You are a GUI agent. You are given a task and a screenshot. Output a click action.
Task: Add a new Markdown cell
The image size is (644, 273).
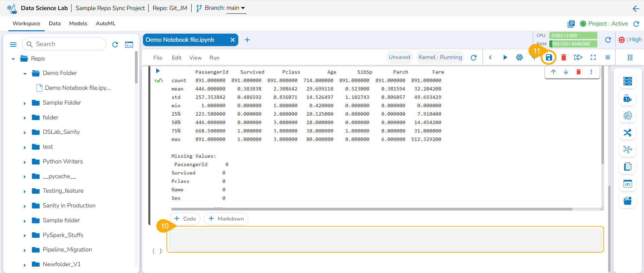[226, 219]
